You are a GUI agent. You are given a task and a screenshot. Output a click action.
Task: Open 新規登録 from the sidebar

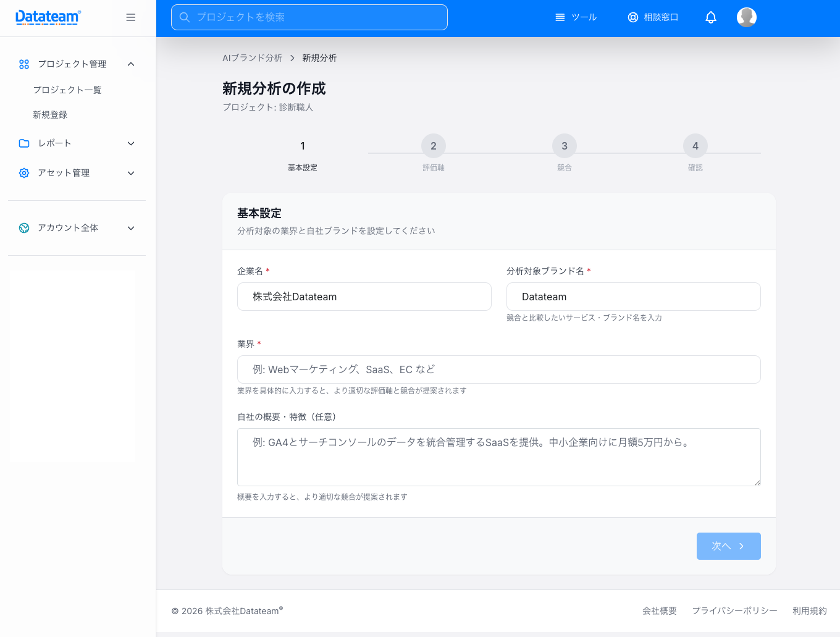pyautogui.click(x=49, y=115)
